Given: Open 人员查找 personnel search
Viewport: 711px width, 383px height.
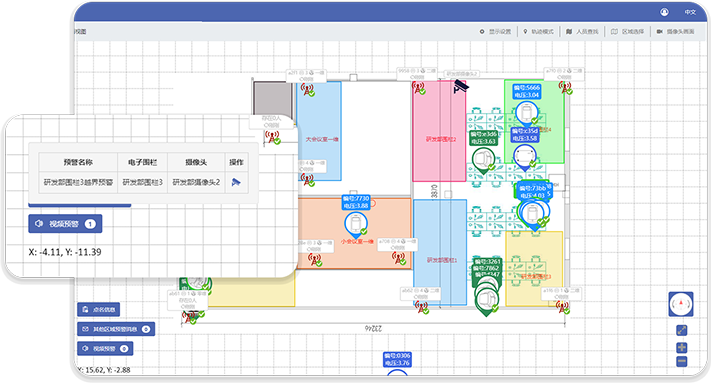Looking at the screenshot, I should [x=582, y=32].
